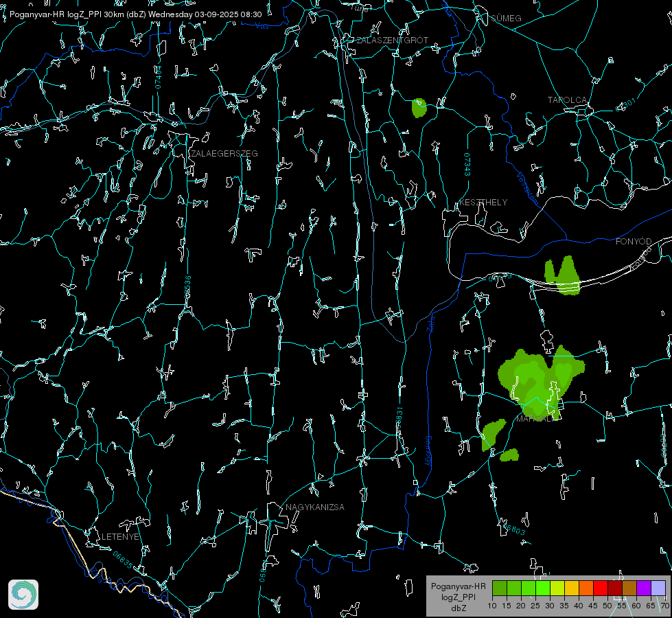Click the 07343 road number label
This screenshot has width=672, height=618.
[x=467, y=165]
